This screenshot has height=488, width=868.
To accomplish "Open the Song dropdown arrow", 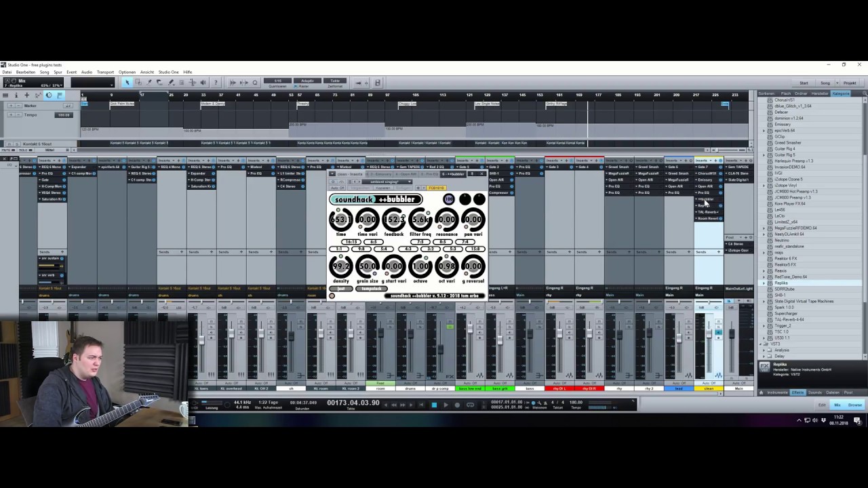I will [837, 83].
